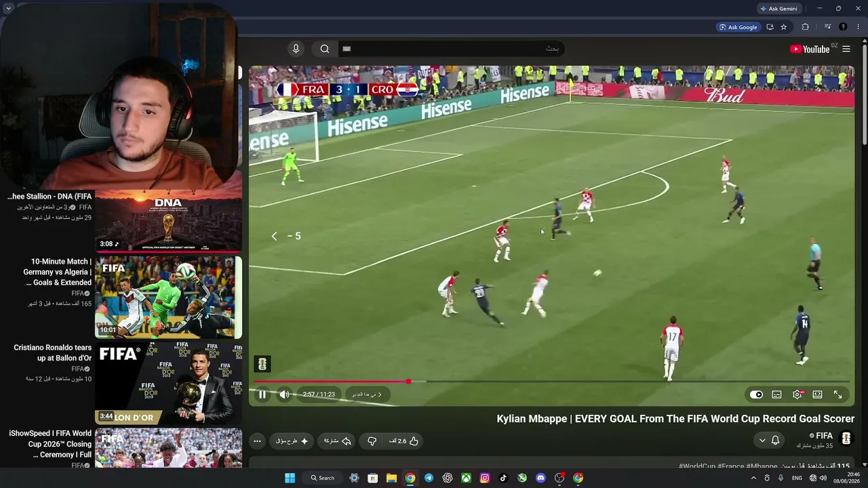Open the media control icon in Chrome toolbar
This screenshot has height=488, width=868.
(x=828, y=27)
